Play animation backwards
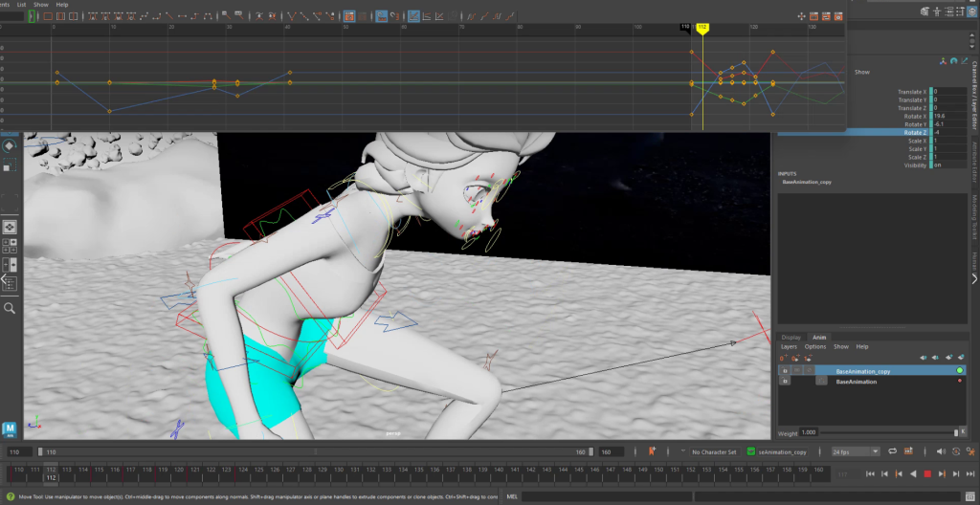The image size is (980, 505). click(x=913, y=473)
